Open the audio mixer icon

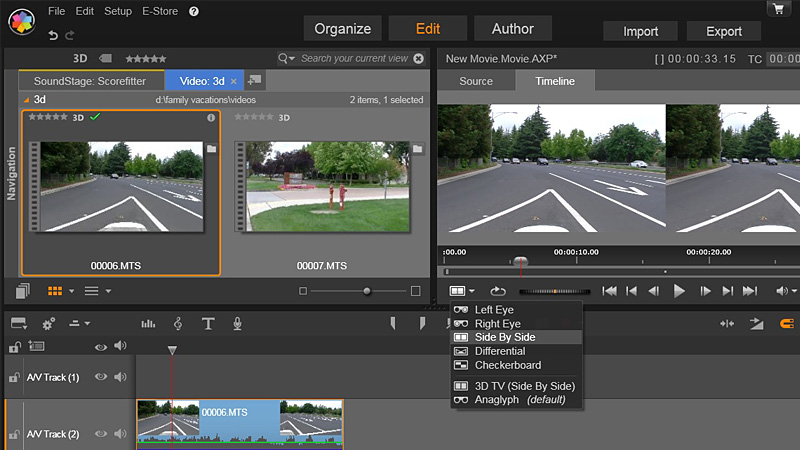point(148,323)
